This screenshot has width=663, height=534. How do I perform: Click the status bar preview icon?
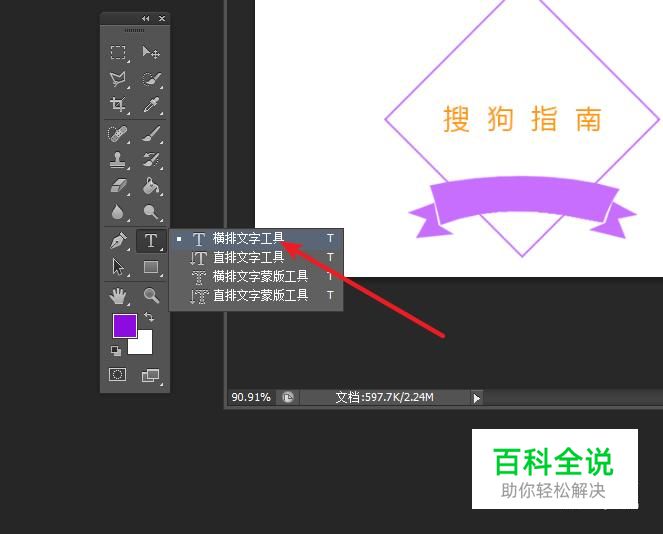(x=288, y=397)
